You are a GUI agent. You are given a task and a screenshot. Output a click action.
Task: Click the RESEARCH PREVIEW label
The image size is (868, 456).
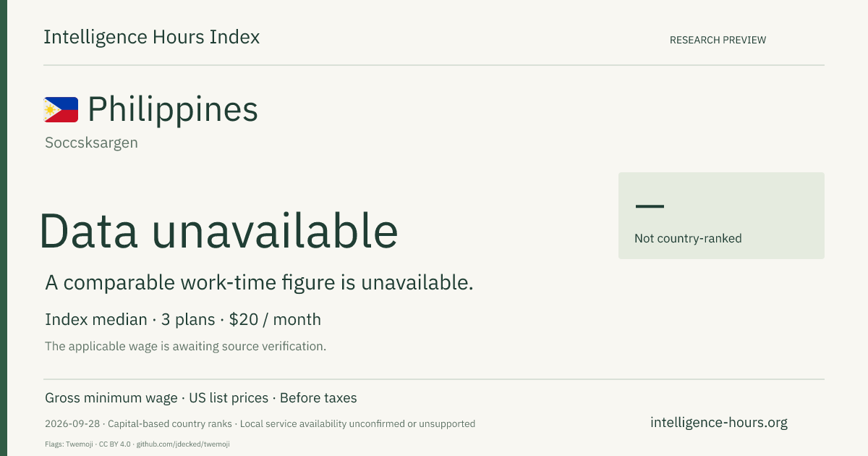pos(718,40)
